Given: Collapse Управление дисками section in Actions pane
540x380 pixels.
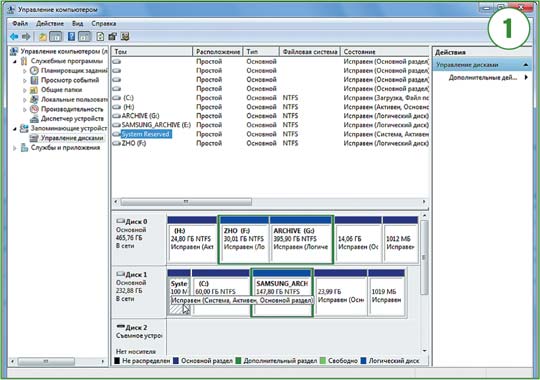Looking at the screenshot, I should (526, 65).
